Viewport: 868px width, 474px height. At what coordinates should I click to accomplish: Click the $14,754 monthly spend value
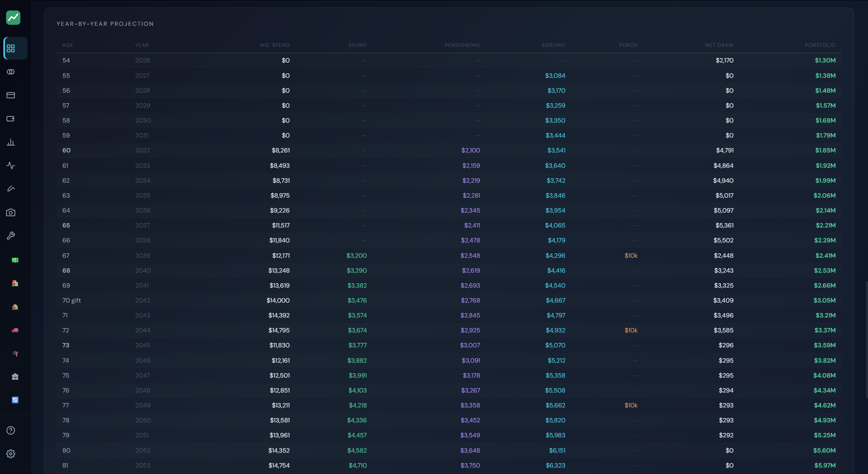coord(279,466)
